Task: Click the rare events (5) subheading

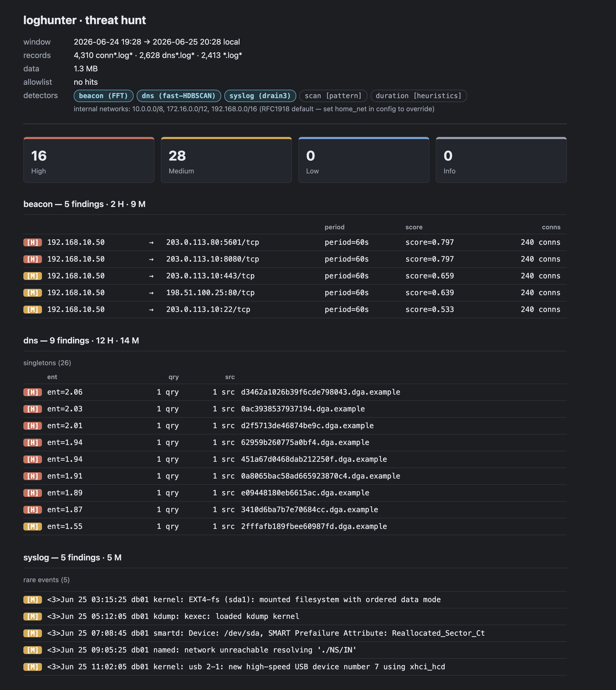Action: [46, 580]
